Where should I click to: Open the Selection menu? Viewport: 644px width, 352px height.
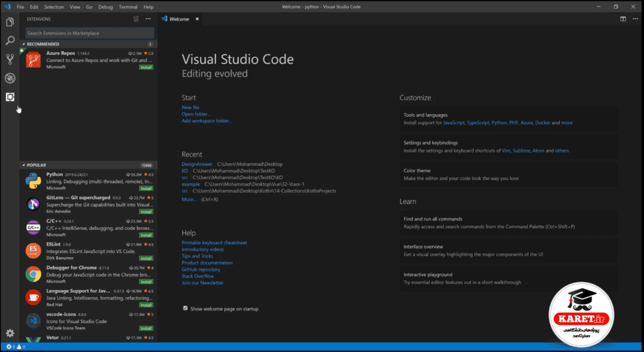pos(54,7)
